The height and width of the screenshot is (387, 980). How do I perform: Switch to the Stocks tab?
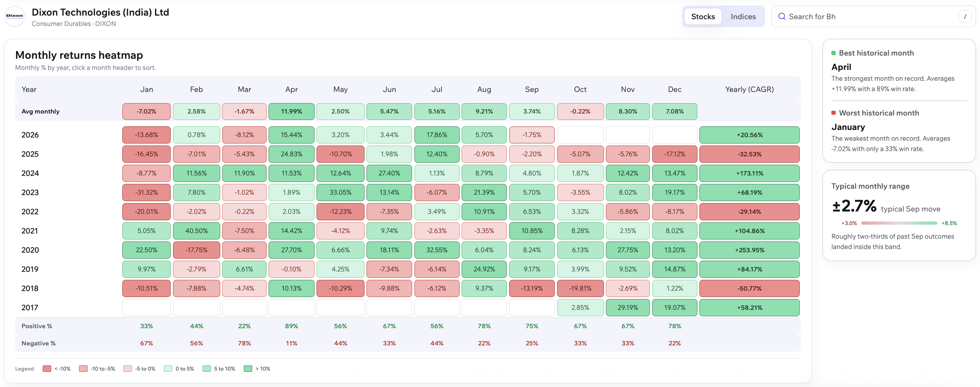pos(703,16)
